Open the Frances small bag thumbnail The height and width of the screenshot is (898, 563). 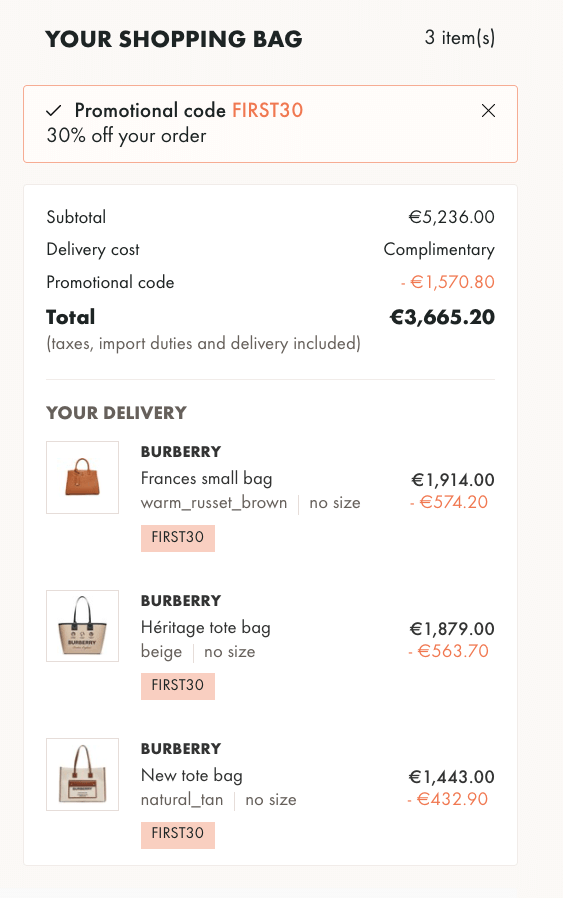[x=82, y=477]
